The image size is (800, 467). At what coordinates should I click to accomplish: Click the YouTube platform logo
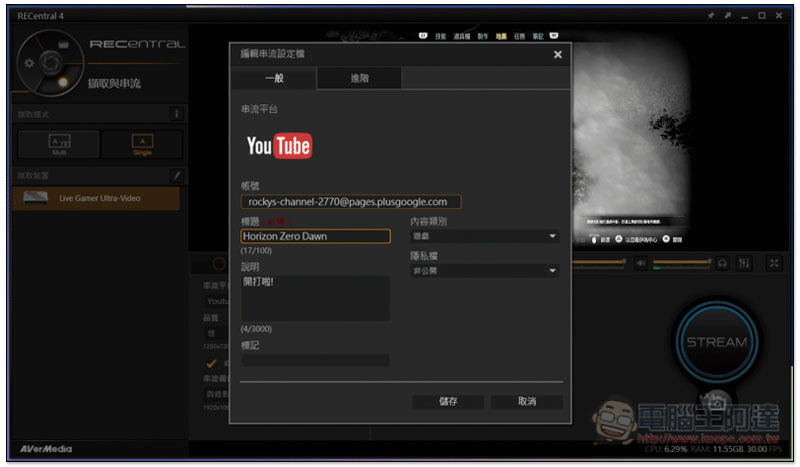(x=279, y=146)
